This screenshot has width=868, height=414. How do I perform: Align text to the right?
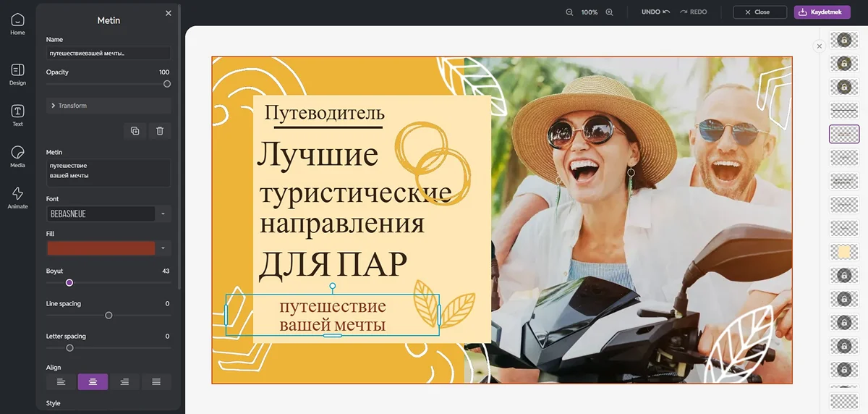(x=124, y=382)
